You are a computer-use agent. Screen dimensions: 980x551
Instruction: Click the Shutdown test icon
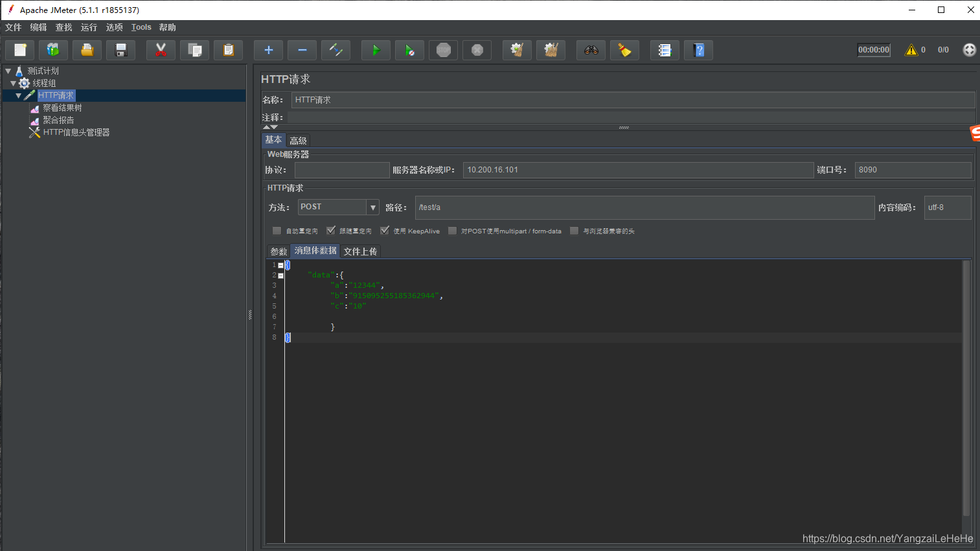[x=477, y=50]
